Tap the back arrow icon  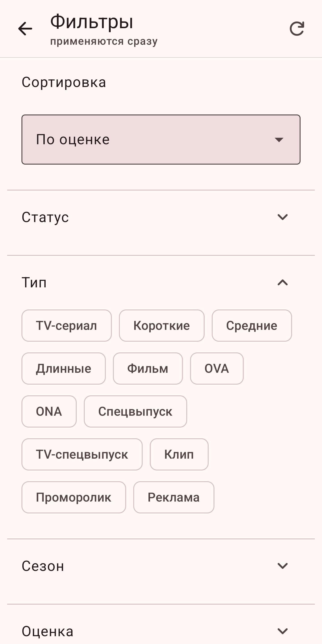coord(25,28)
